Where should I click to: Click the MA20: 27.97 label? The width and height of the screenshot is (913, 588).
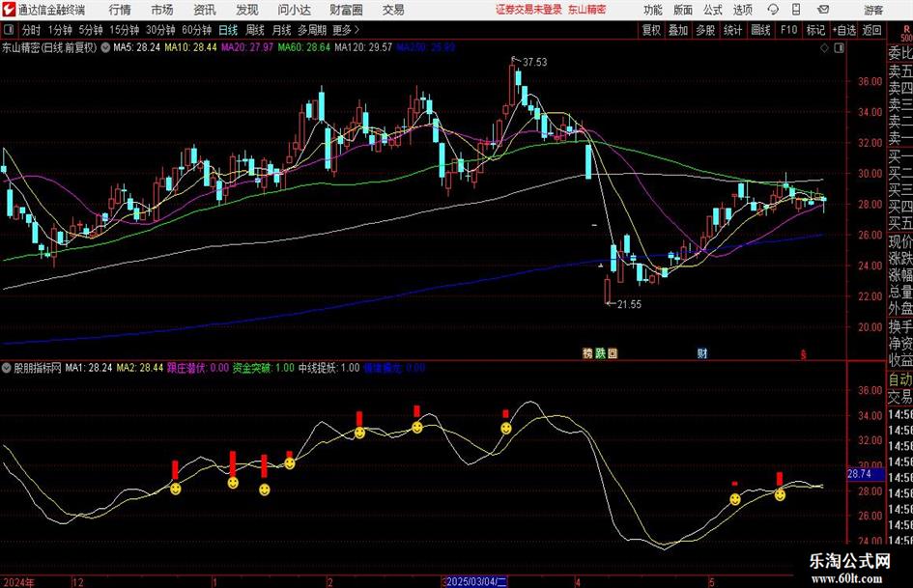pyautogui.click(x=247, y=47)
